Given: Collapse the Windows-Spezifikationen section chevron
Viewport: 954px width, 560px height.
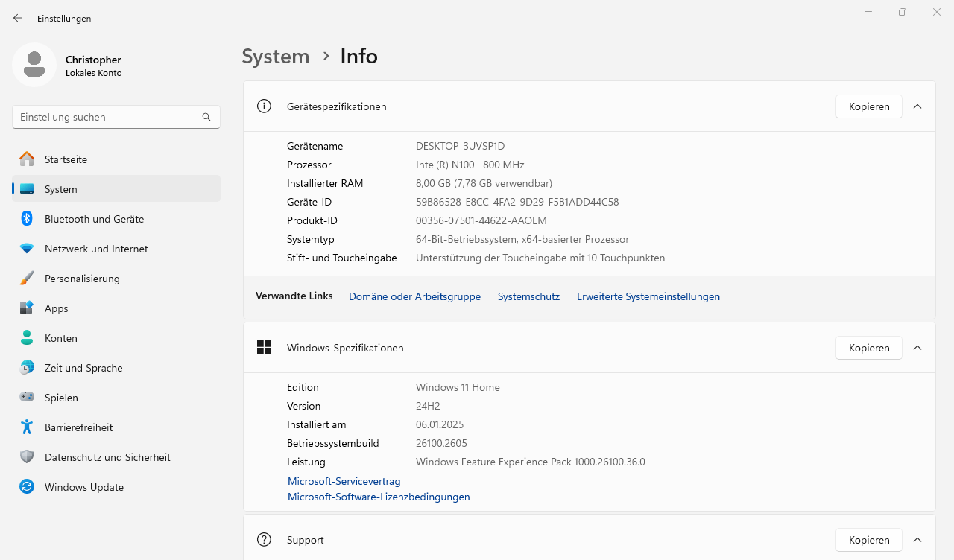Looking at the screenshot, I should click(x=917, y=348).
